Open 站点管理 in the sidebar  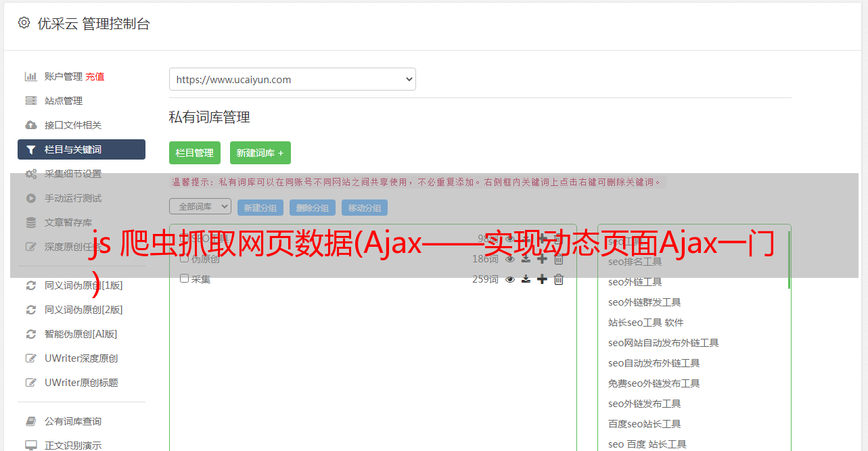point(64,101)
